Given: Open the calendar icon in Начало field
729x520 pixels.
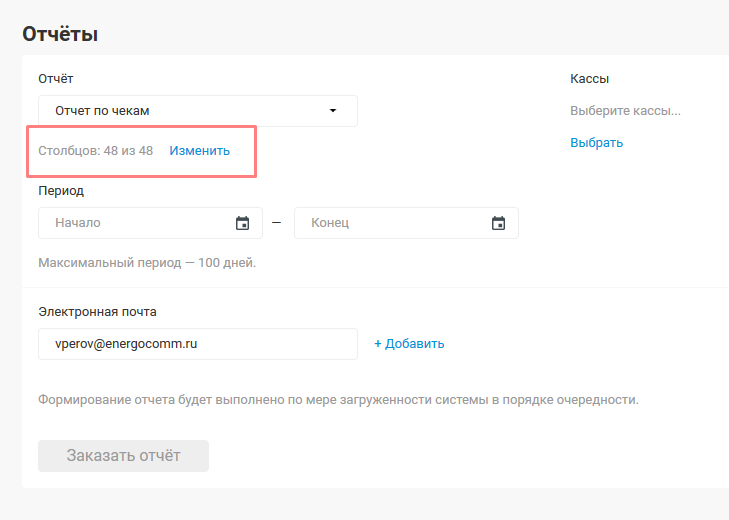Looking at the screenshot, I should [242, 223].
